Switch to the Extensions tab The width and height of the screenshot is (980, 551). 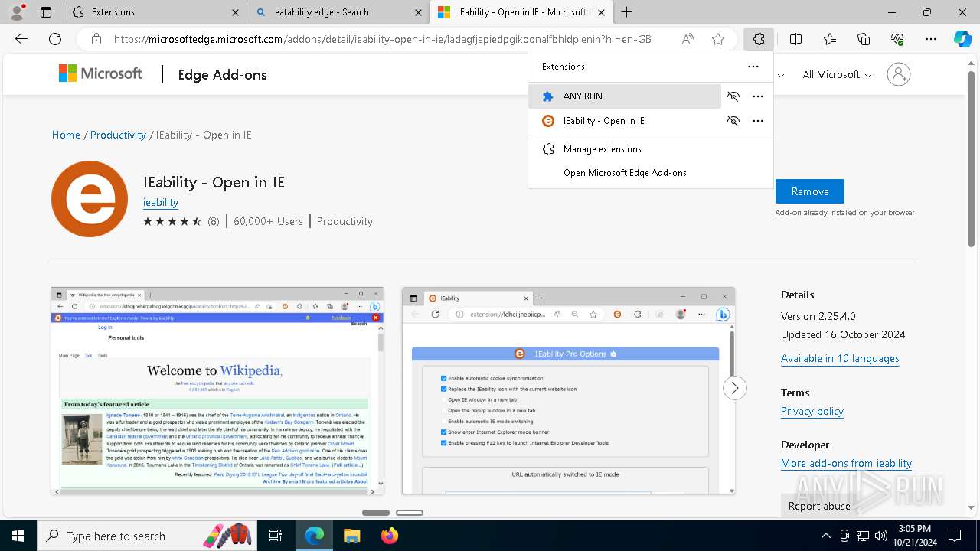click(x=154, y=12)
